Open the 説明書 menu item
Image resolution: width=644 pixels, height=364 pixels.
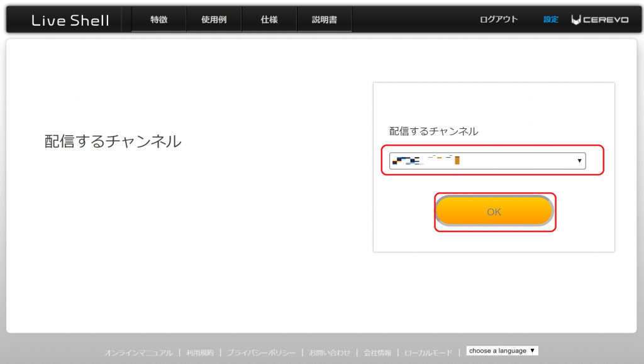click(324, 19)
